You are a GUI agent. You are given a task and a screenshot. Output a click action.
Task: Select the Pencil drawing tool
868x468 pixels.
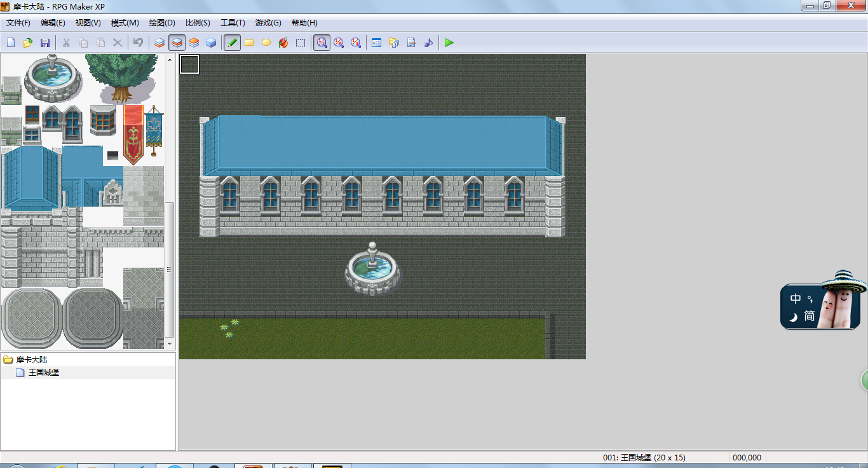[x=232, y=43]
